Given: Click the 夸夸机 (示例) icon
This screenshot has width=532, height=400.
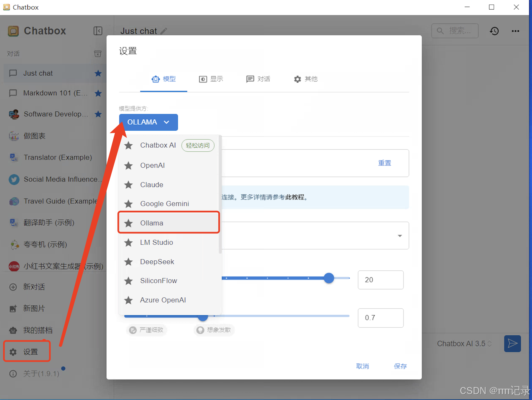Looking at the screenshot, I should tap(14, 244).
